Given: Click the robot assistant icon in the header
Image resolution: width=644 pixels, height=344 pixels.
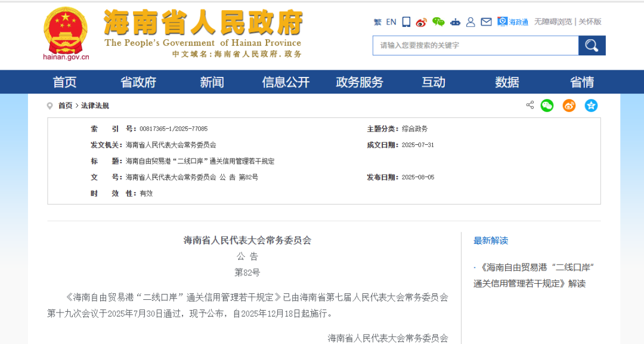Looking at the screenshot, I should point(456,21).
